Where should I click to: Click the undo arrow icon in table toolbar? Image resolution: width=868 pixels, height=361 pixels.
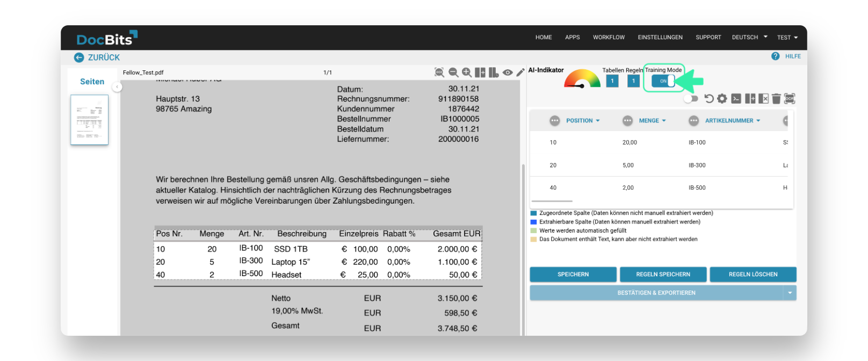click(x=709, y=99)
